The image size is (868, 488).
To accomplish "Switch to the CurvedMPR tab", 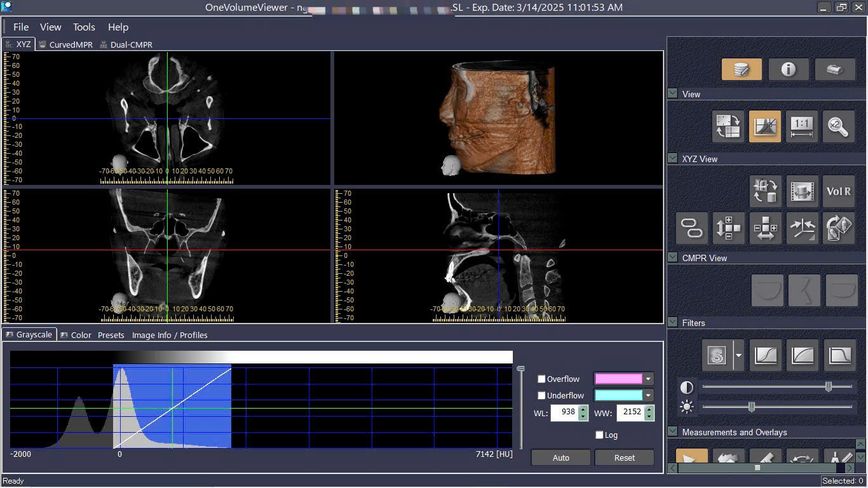I will click(71, 45).
